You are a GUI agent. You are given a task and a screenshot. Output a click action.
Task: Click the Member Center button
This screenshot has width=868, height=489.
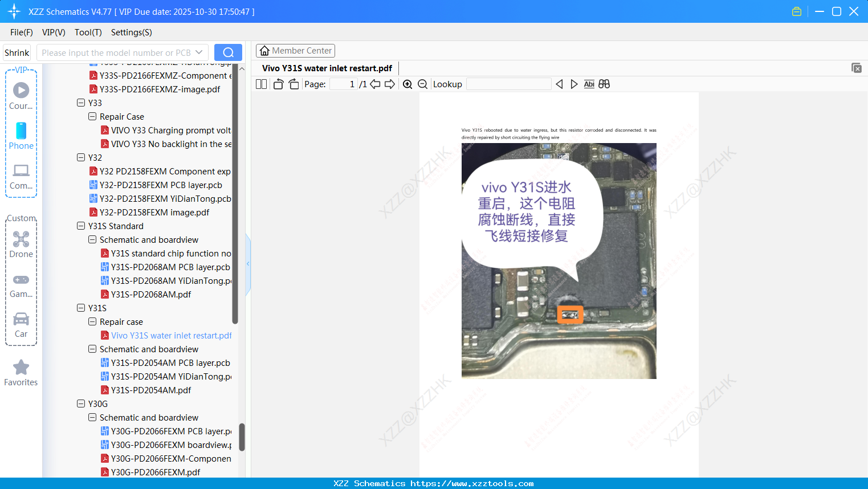pos(295,50)
